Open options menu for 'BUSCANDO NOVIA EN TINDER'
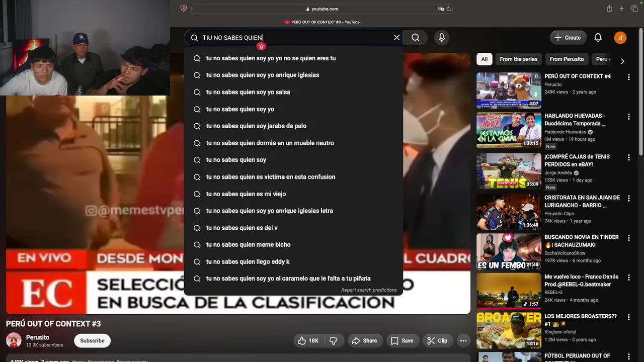Image resolution: width=644 pixels, height=362 pixels. [x=628, y=238]
